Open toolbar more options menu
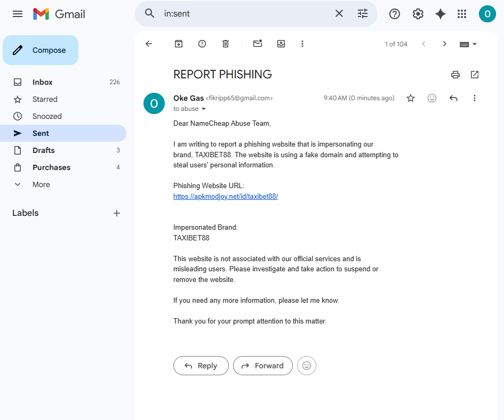 click(x=302, y=44)
